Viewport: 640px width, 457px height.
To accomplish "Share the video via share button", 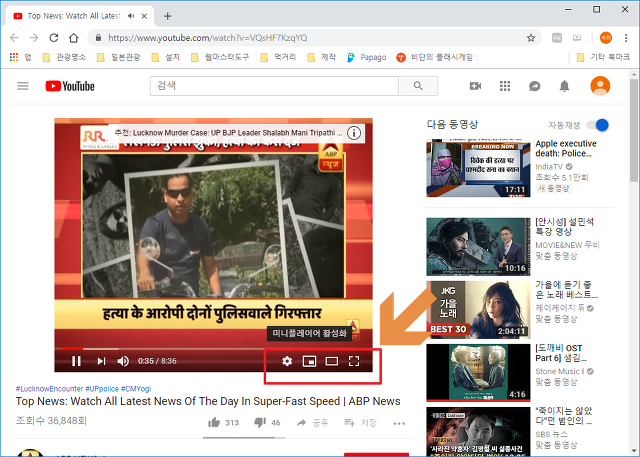I will click(x=312, y=423).
